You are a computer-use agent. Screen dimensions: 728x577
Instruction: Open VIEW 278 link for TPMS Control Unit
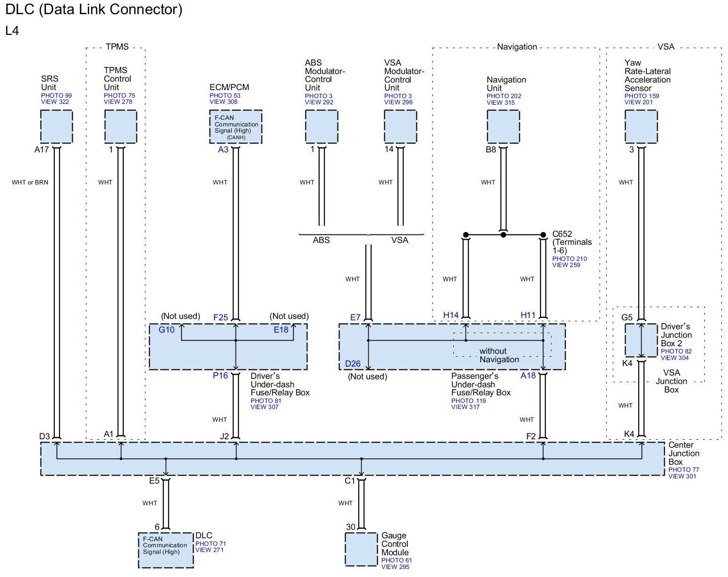pos(118,101)
